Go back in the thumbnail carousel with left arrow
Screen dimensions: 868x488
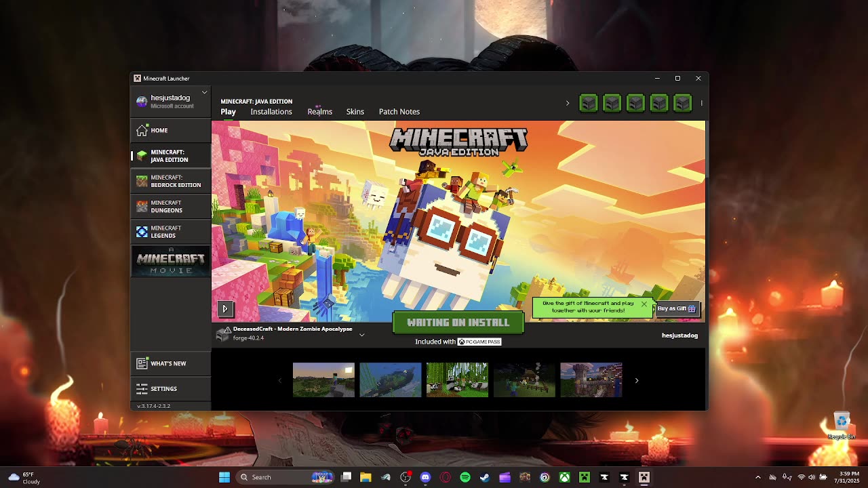pos(279,380)
